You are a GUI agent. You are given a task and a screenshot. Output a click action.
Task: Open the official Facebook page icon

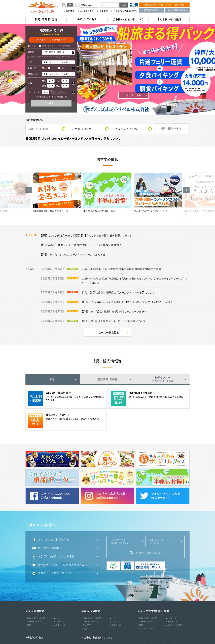(33, 496)
